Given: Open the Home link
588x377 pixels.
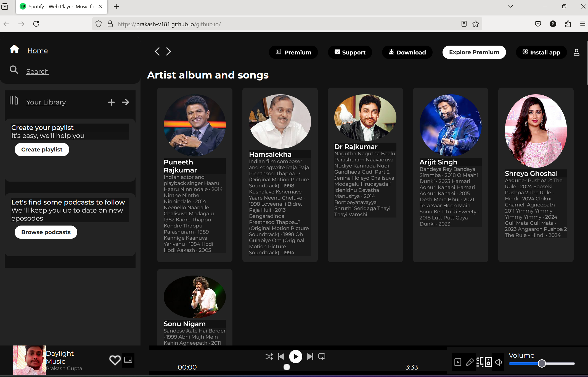Looking at the screenshot, I should pyautogui.click(x=38, y=51).
